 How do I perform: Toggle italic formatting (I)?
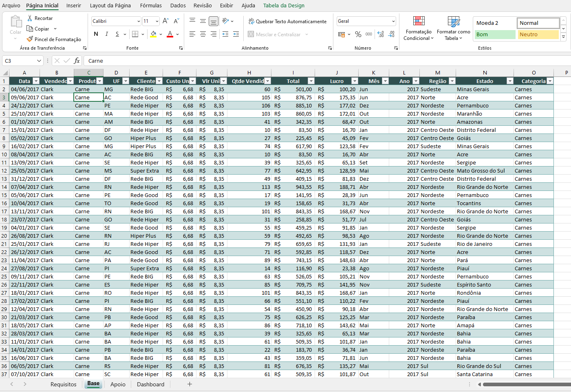point(107,34)
